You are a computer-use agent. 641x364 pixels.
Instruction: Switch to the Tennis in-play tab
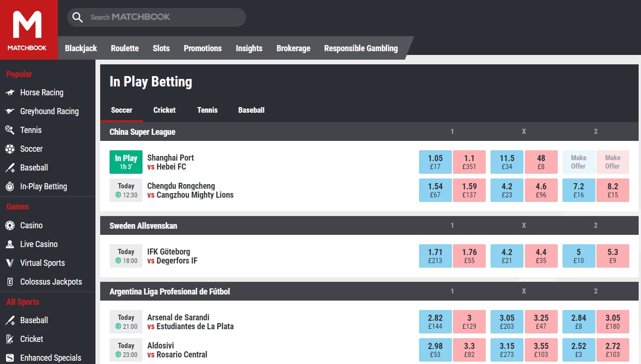(x=207, y=110)
